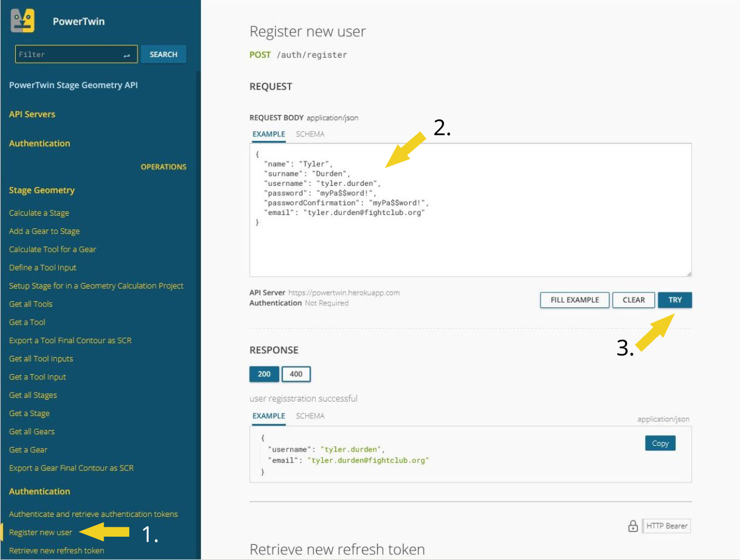
Task: Select the 200 response code toggle
Action: (x=264, y=374)
